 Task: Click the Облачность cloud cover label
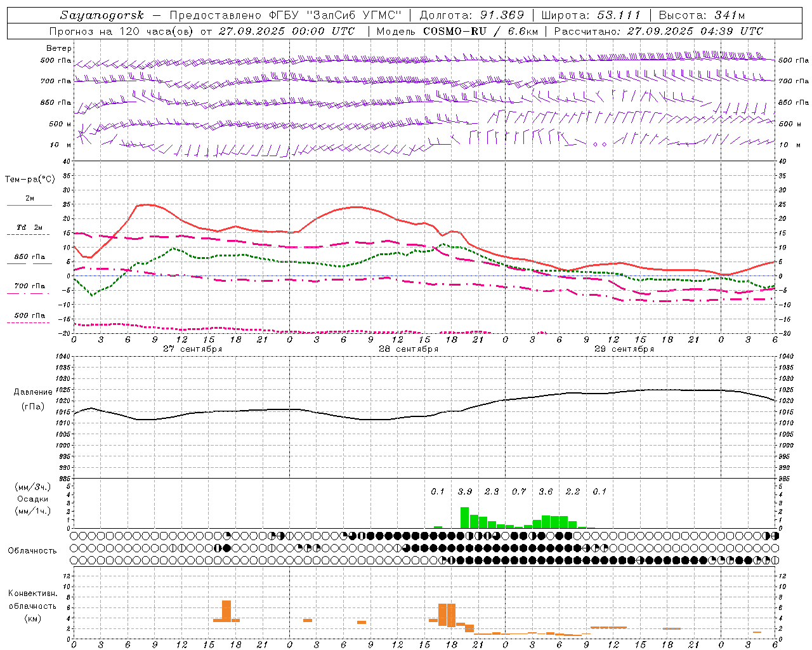coord(32,550)
